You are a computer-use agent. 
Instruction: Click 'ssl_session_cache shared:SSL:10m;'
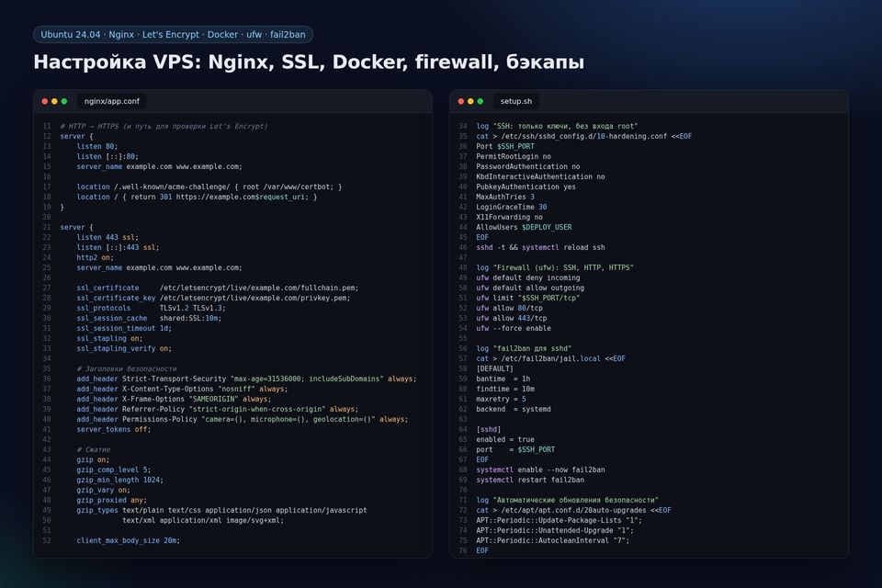(149, 319)
